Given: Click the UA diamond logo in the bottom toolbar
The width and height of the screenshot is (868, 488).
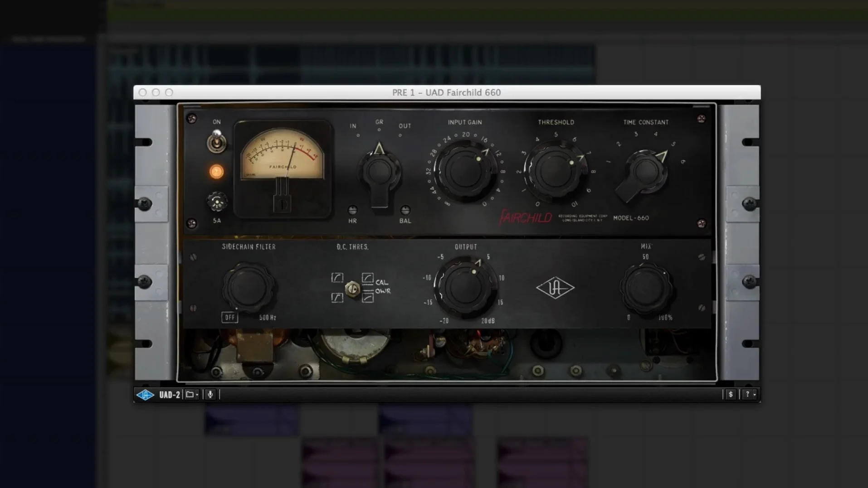Looking at the screenshot, I should point(146,394).
